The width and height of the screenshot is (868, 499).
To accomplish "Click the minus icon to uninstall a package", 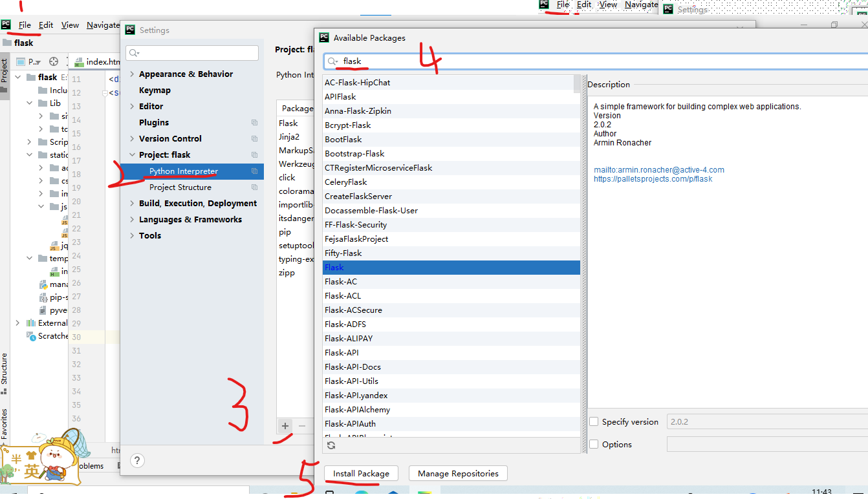I will tap(301, 426).
